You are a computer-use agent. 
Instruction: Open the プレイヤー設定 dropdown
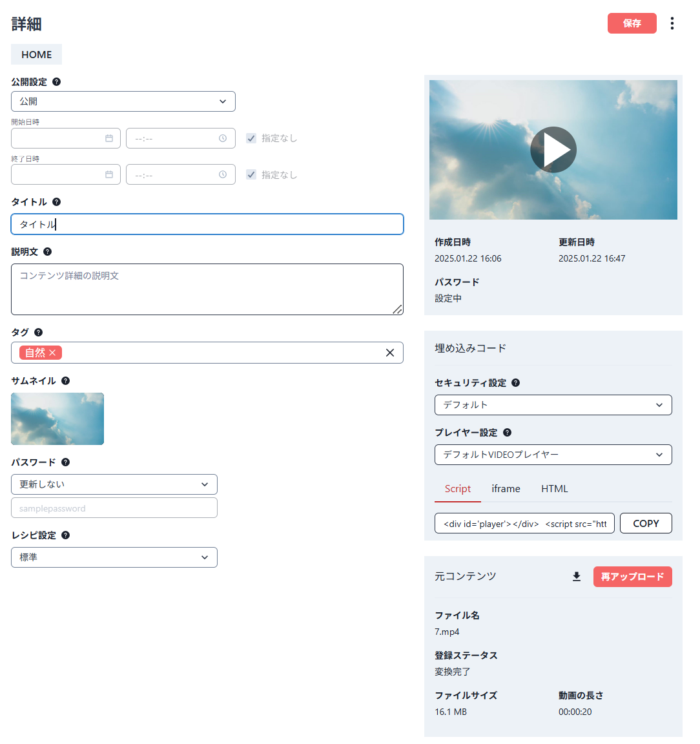pyautogui.click(x=553, y=455)
